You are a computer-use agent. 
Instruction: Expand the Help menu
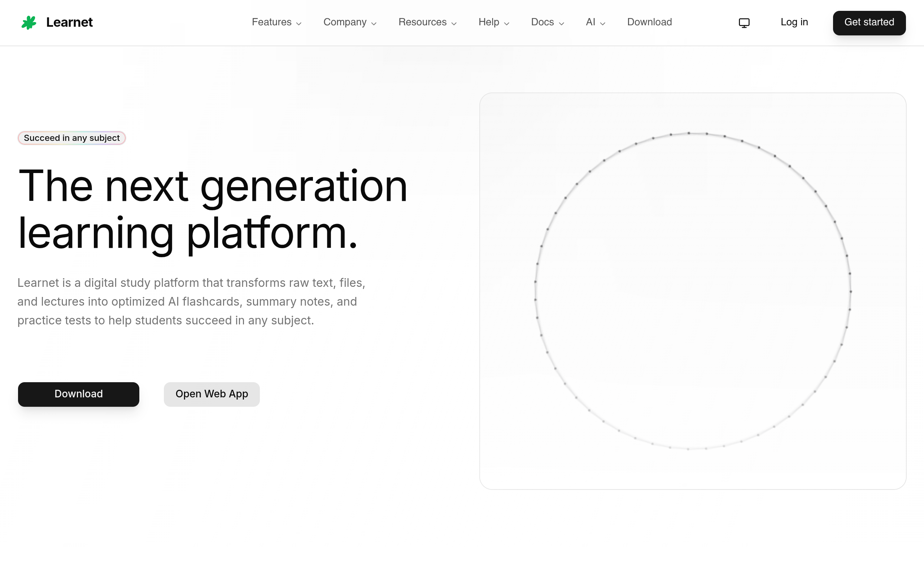[x=494, y=22]
